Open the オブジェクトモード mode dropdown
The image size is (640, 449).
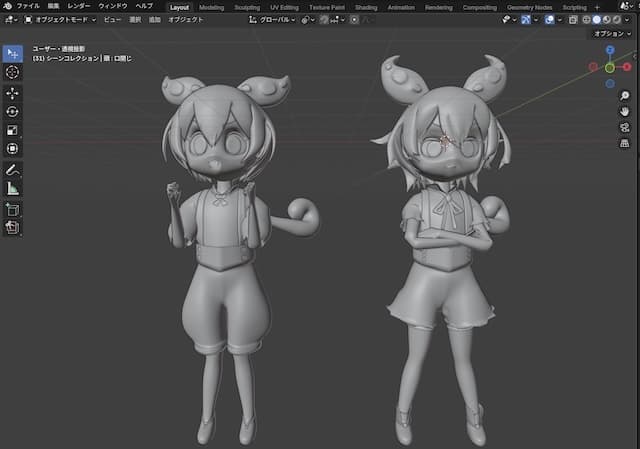pyautogui.click(x=58, y=19)
